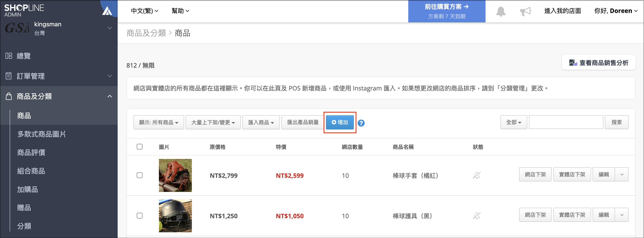This screenshot has width=644, height=238.
Task: Click the 原價格 column header
Action: point(217,147)
